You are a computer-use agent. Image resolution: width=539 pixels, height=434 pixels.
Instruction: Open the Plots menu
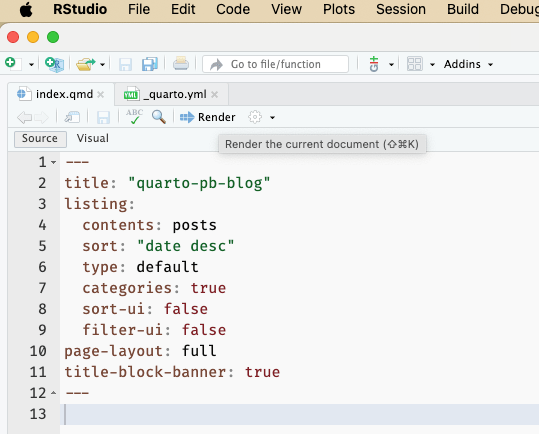(339, 9)
